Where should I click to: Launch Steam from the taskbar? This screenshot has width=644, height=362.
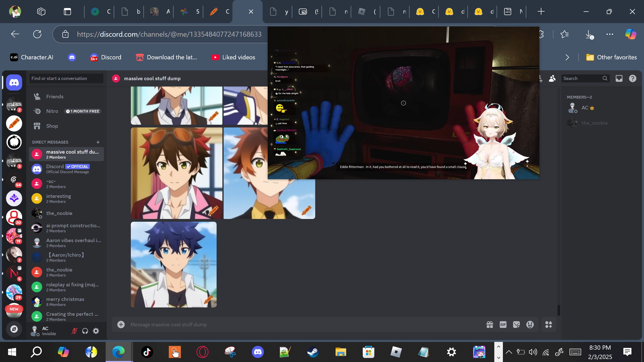(x=313, y=352)
